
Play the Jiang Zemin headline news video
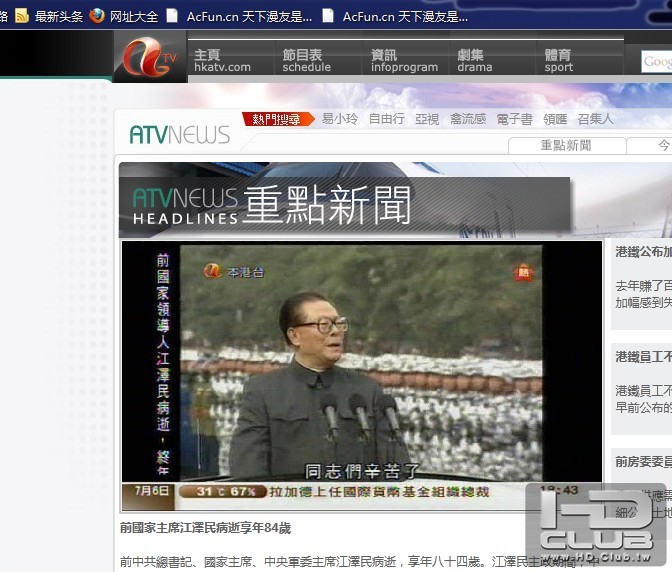click(x=362, y=376)
